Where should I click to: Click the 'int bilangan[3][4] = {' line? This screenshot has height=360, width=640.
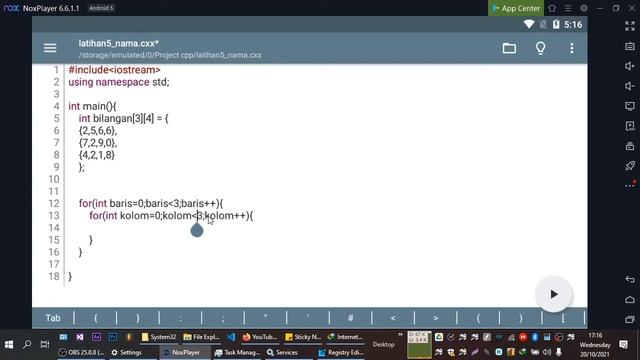[124, 118]
